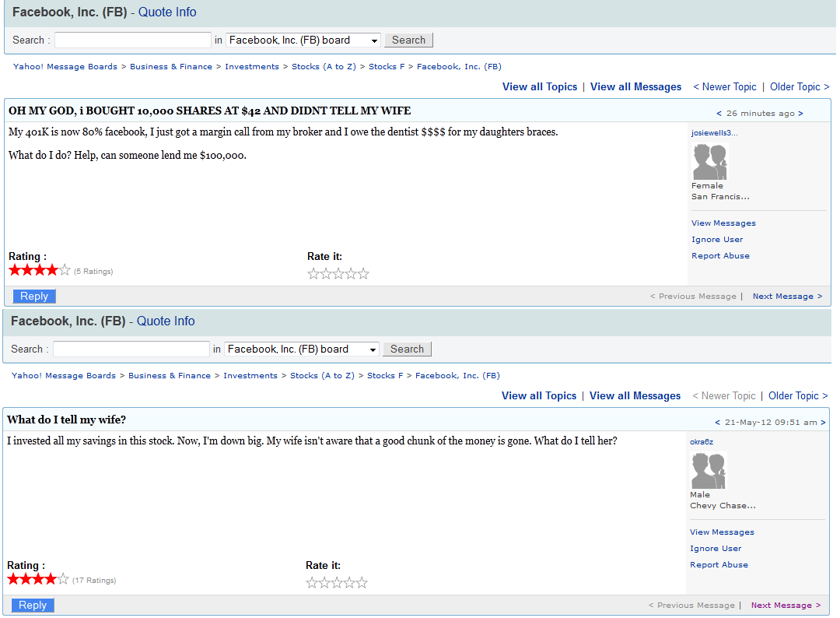Open Business & Finance in lower breadcrumb
840x618 pixels.
(x=170, y=375)
